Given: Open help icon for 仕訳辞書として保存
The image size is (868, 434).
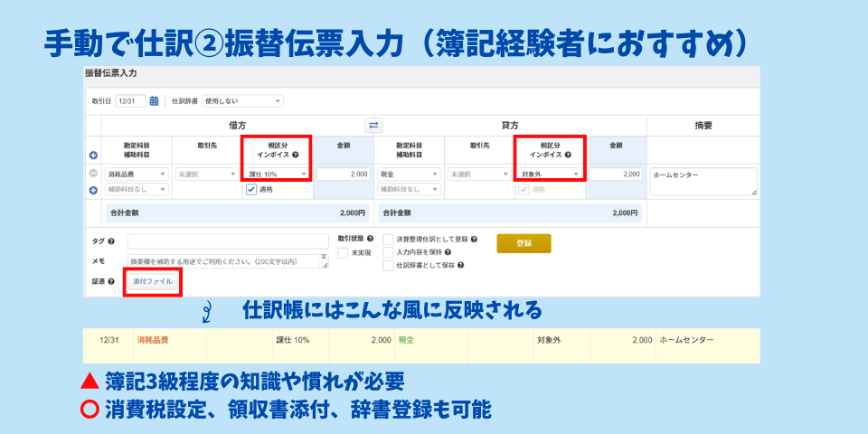Looking at the screenshot, I should click(x=460, y=265).
